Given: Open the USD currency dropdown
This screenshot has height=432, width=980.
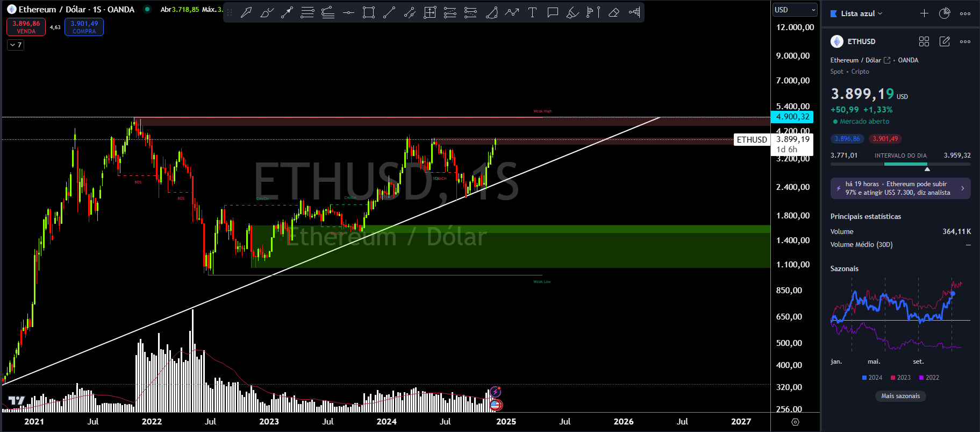Looking at the screenshot, I should click(x=795, y=10).
